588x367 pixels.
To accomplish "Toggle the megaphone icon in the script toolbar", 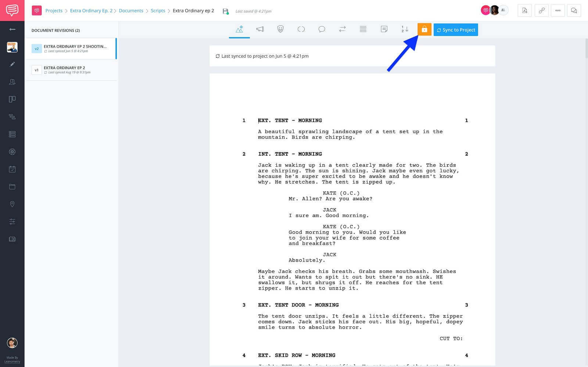I will click(260, 29).
